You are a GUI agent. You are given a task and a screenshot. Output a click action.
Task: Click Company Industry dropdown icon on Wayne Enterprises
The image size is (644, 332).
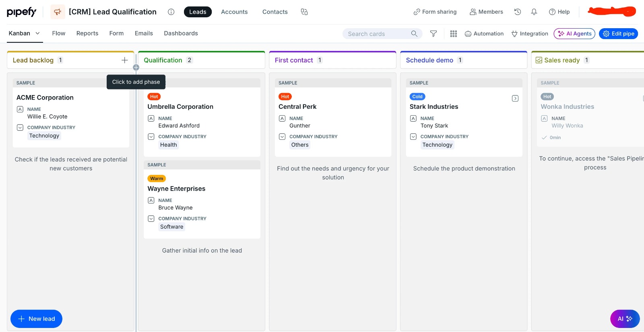click(151, 218)
